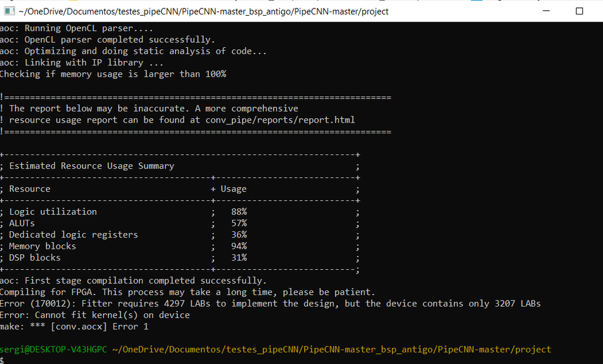Click the window title path text
603x364 pixels.
click(203, 11)
